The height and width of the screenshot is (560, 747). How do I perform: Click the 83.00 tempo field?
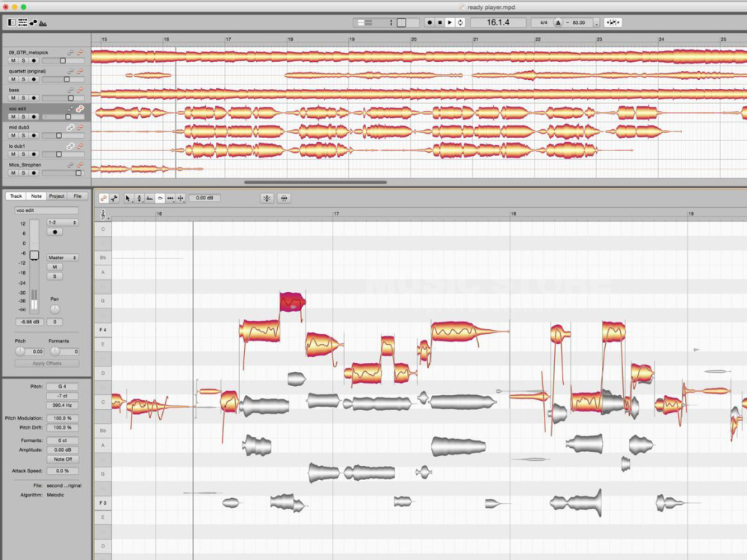pyautogui.click(x=579, y=23)
